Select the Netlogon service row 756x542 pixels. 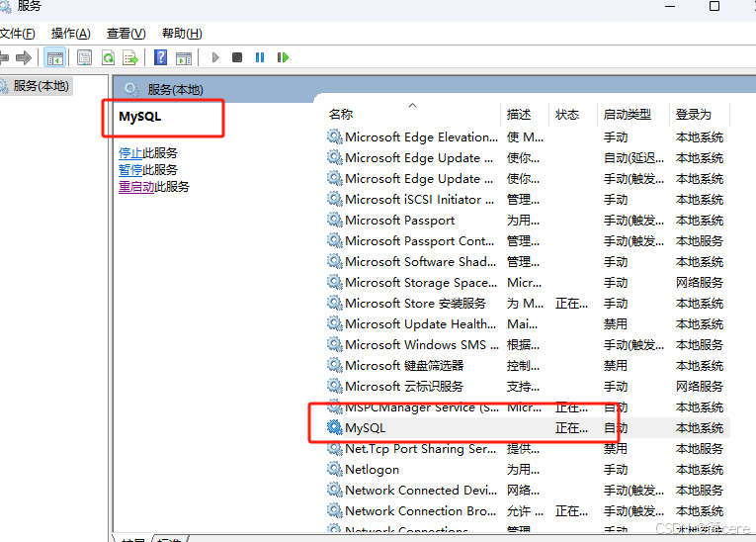pos(528,470)
